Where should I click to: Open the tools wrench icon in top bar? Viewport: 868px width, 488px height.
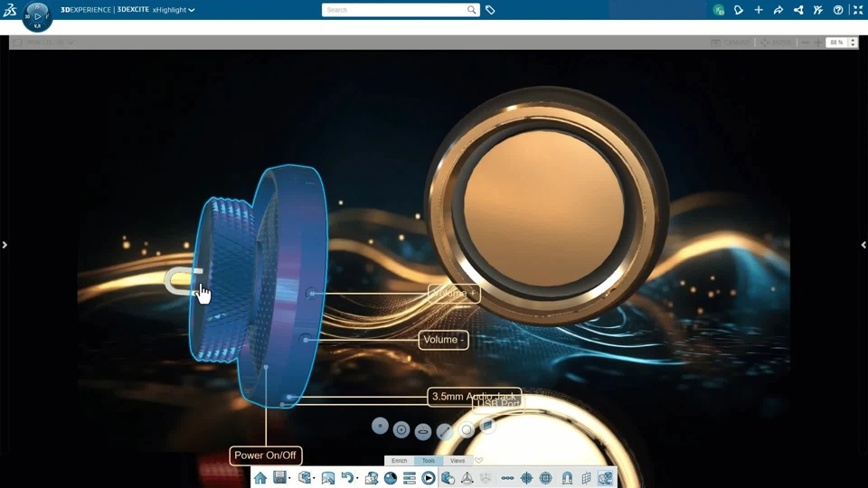(x=818, y=10)
